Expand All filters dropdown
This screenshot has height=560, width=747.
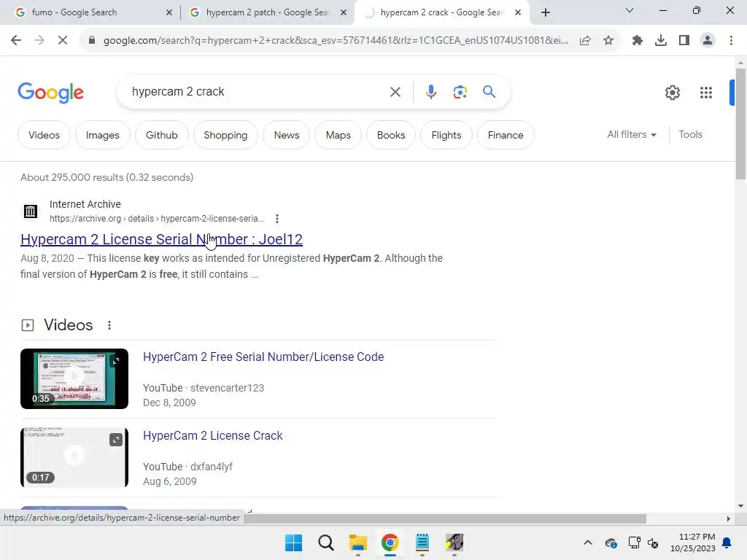[x=631, y=135]
